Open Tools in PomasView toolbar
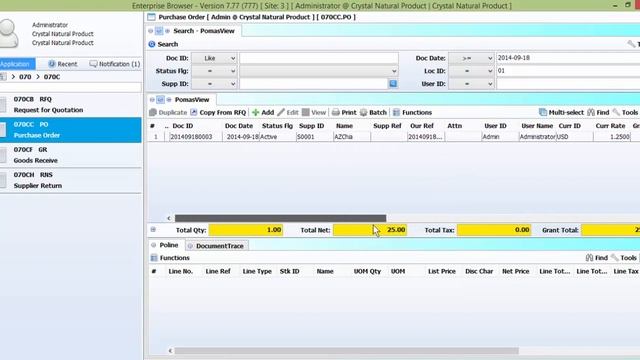Viewport: 640px width, 360px height. coord(625,112)
